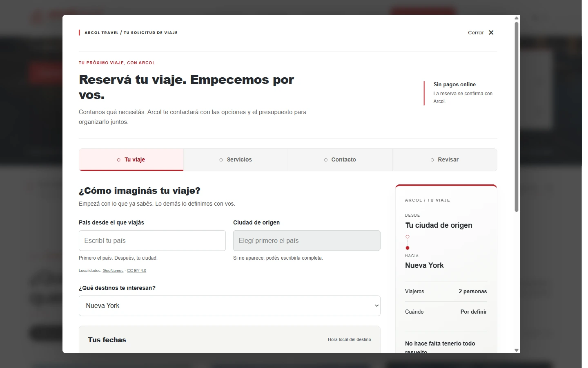588x368 pixels.
Task: Select the Tu viaje step tab
Action: point(131,160)
